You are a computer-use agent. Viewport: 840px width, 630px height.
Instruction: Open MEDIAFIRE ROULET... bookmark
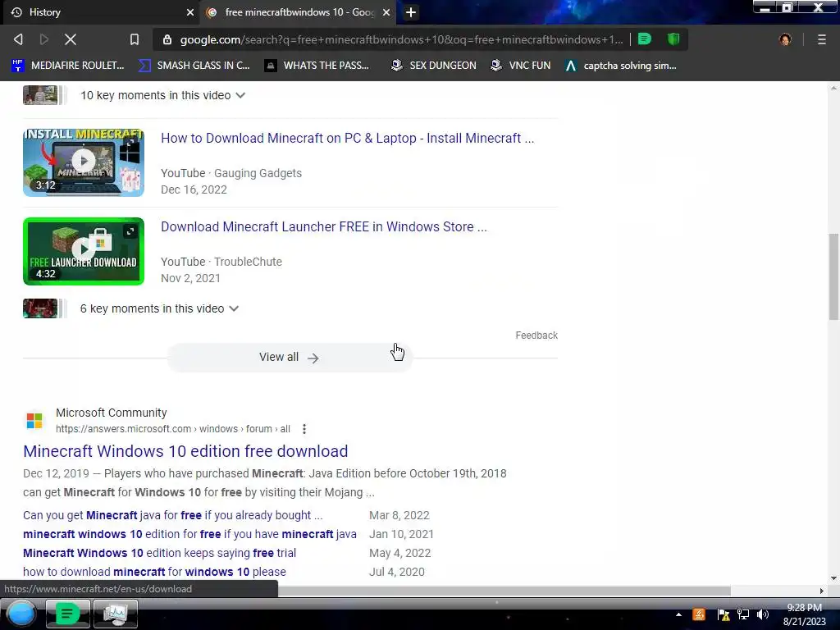[x=67, y=66]
